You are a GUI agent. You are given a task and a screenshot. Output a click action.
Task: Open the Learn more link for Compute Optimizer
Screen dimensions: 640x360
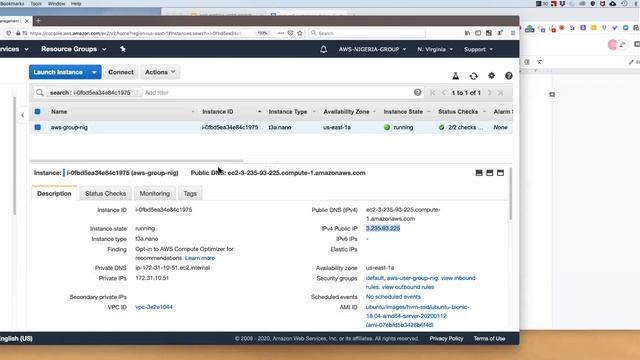[200, 258]
